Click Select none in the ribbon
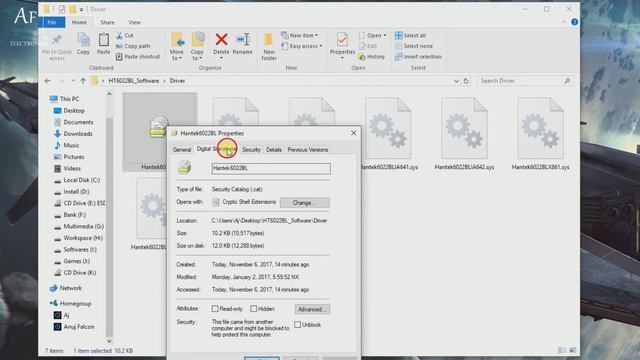Image resolution: width=640 pixels, height=360 pixels. click(x=414, y=46)
